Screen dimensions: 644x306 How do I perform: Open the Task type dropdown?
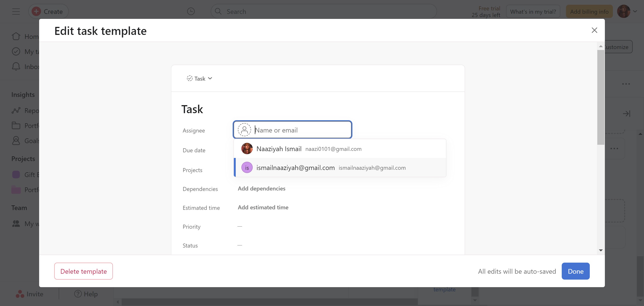pos(199,79)
